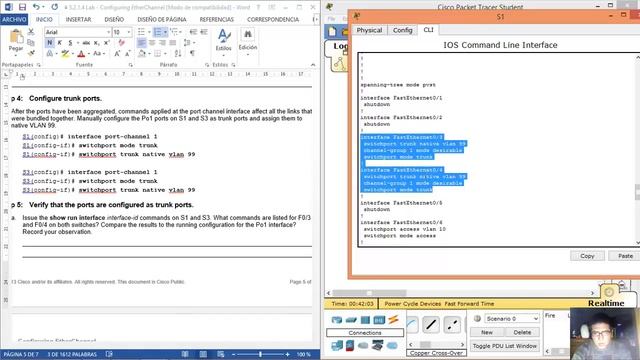This screenshot has width=640, height=360.
Task: Apply a bulleted list
Action: (141, 32)
